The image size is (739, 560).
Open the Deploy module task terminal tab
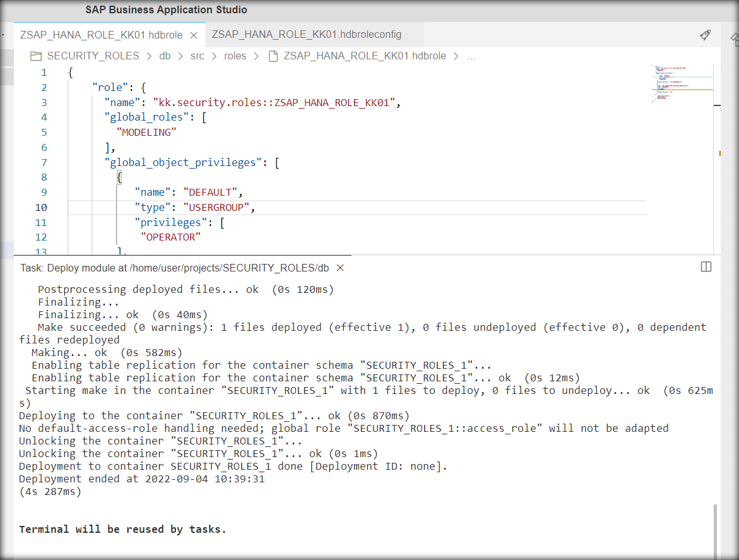click(174, 268)
